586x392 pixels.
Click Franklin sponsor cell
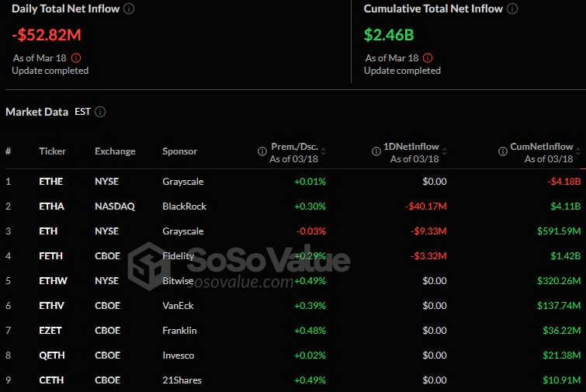point(179,331)
